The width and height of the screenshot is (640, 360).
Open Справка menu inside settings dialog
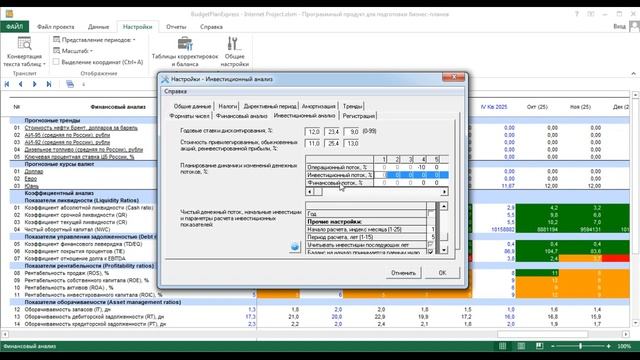pyautogui.click(x=176, y=91)
